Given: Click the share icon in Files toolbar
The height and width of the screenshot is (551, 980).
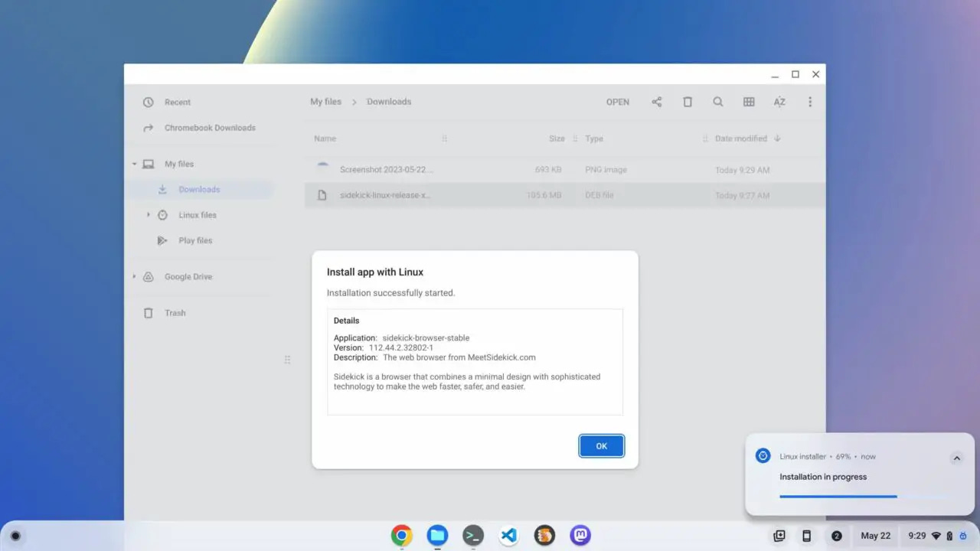Looking at the screenshot, I should point(657,102).
